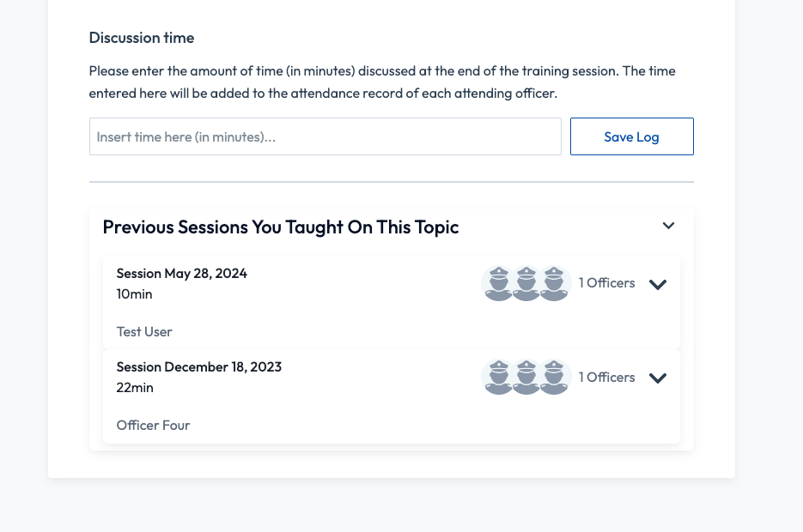Click third officer avatar in December 18 session

pyautogui.click(x=555, y=377)
